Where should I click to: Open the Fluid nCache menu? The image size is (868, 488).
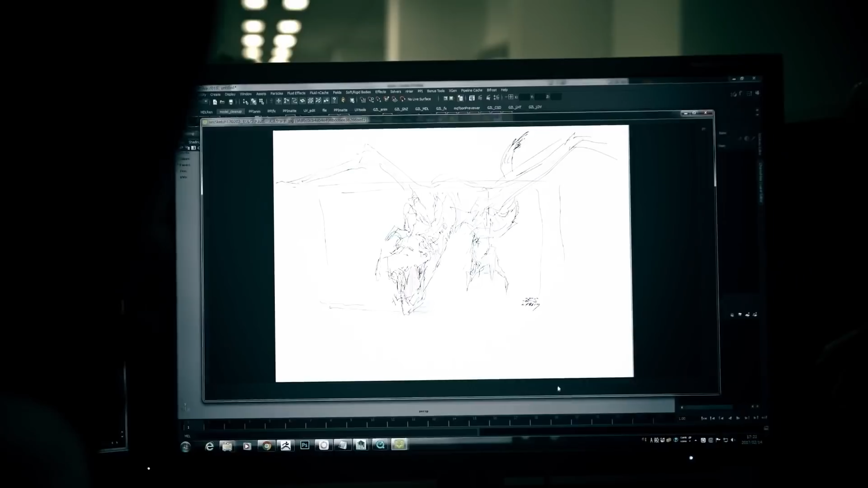click(x=319, y=93)
